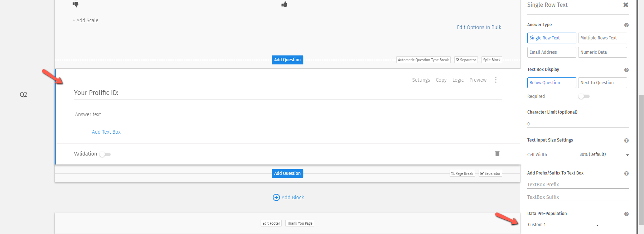644x234 pixels.
Task: Click the TextBox Prefix input field
Action: coord(577,185)
